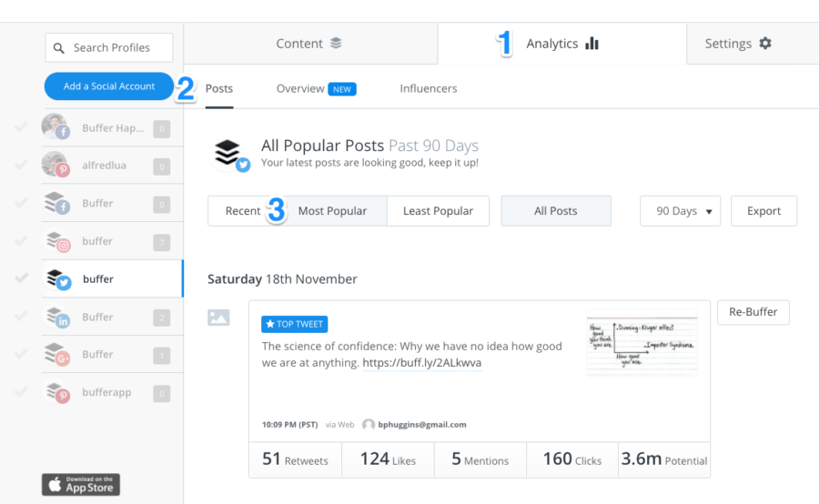Click the Content layers icon
Image resolution: width=819 pixels, height=504 pixels.
(x=336, y=44)
